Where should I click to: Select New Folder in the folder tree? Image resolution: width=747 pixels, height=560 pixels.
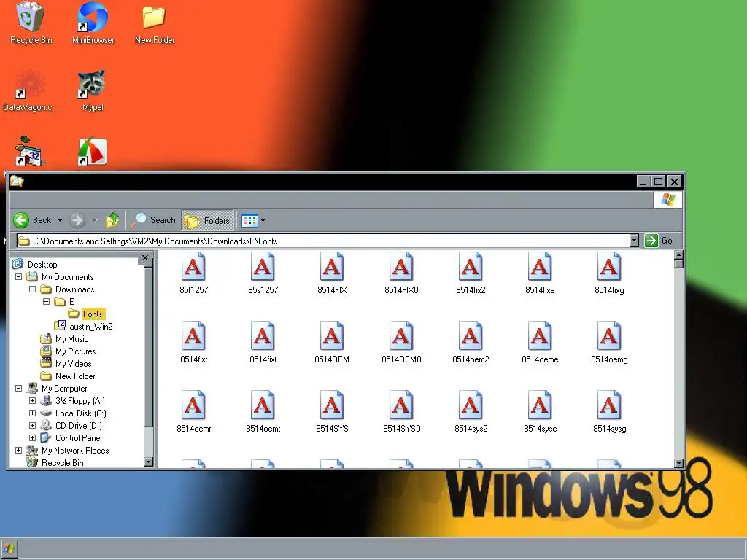coord(68,376)
